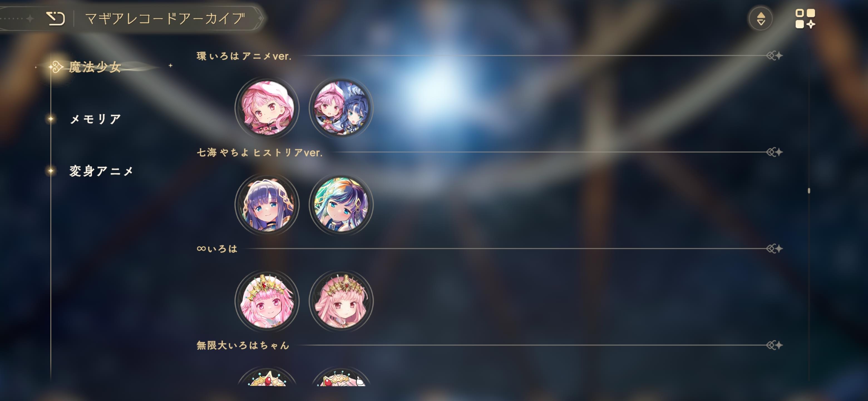Switch to grid view layout icon
Screen dimensions: 868x401
[x=805, y=19]
